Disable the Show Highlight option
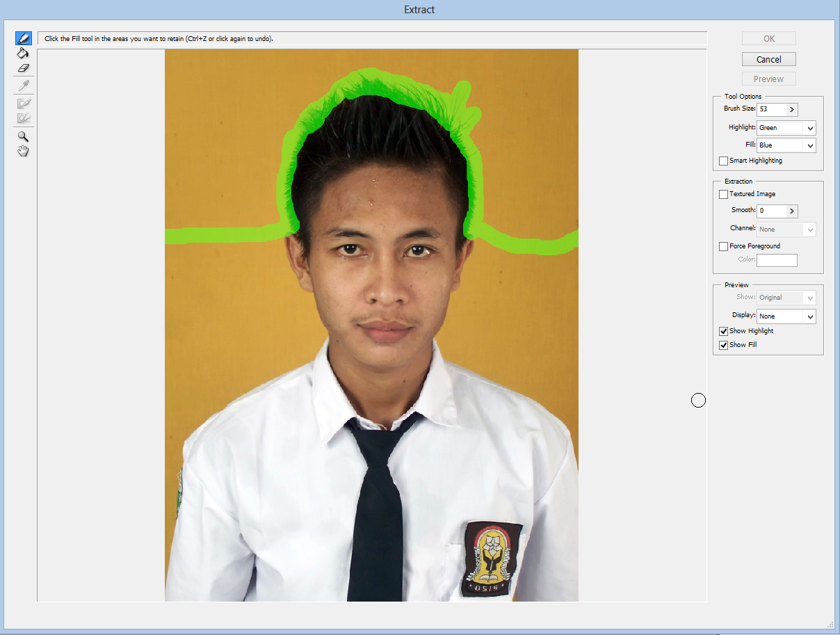Image resolution: width=840 pixels, height=635 pixels. coord(723,331)
